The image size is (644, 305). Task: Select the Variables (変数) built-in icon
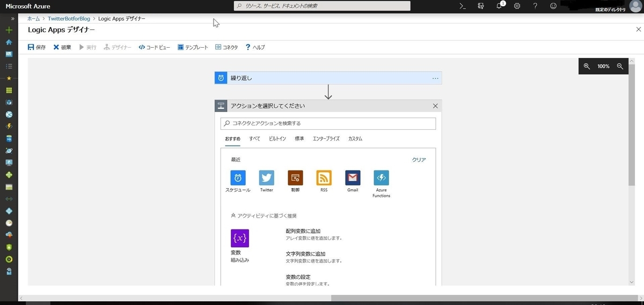pyautogui.click(x=240, y=238)
